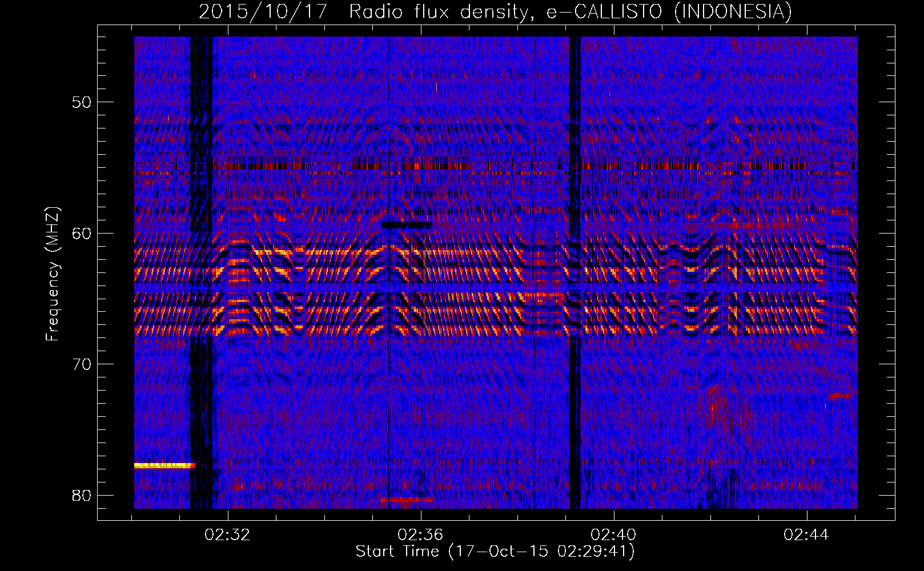The image size is (924, 571).
Task: Select the 70 frequency tick label
Action: [x=82, y=364]
